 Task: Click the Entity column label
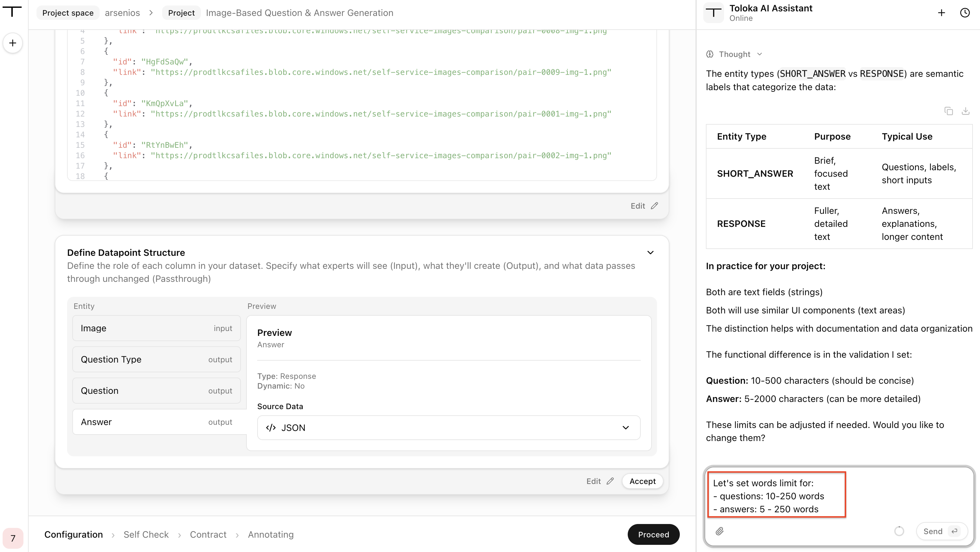(84, 306)
